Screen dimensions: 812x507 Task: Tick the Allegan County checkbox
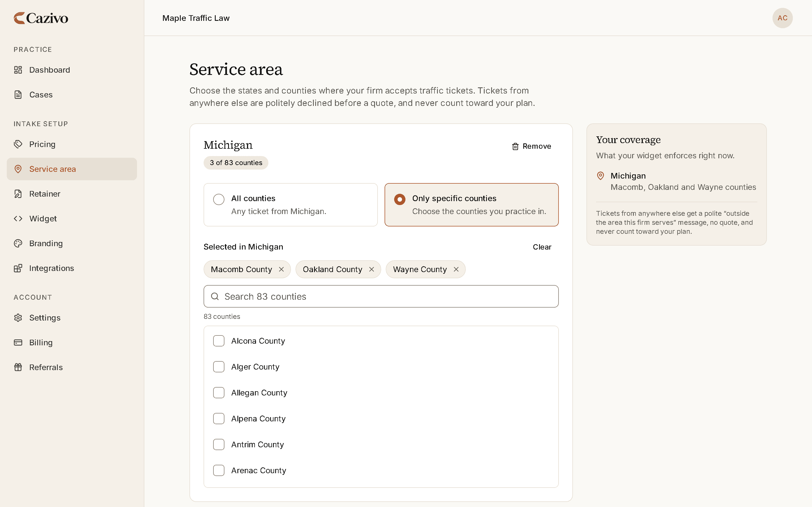219,393
